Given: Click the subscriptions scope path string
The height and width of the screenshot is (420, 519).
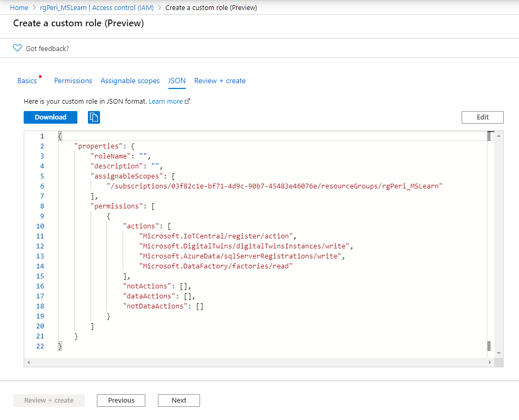Looking at the screenshot, I should click(x=274, y=186).
